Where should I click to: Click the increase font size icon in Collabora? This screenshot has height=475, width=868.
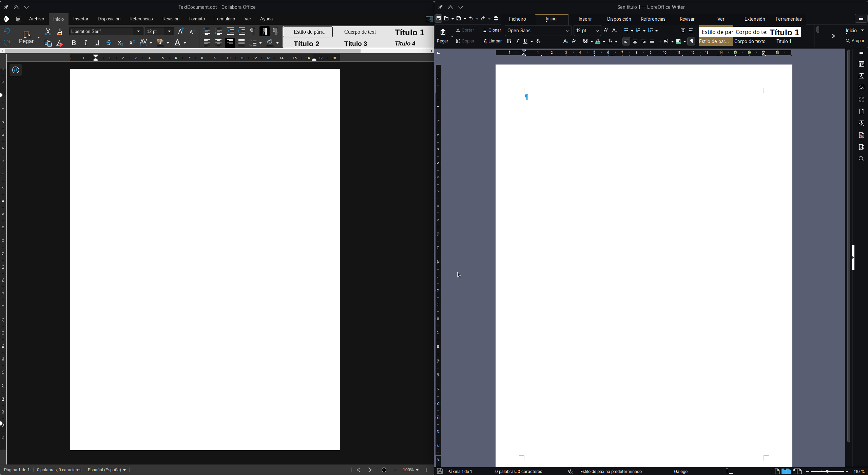tap(181, 31)
